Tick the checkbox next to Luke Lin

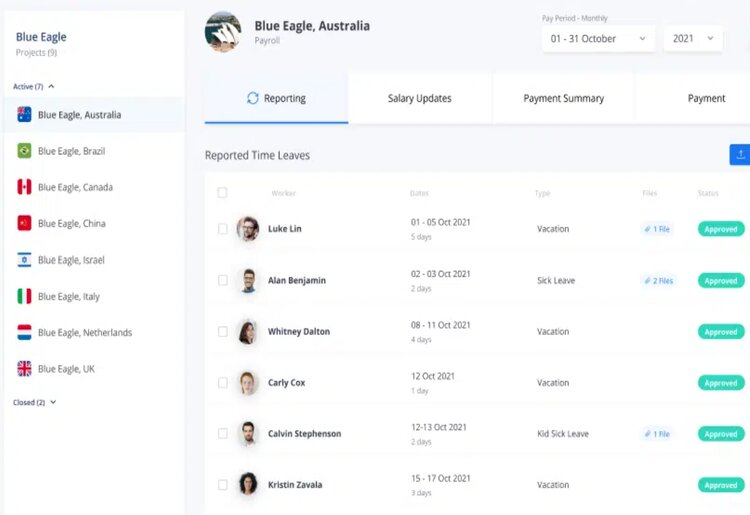[223, 229]
